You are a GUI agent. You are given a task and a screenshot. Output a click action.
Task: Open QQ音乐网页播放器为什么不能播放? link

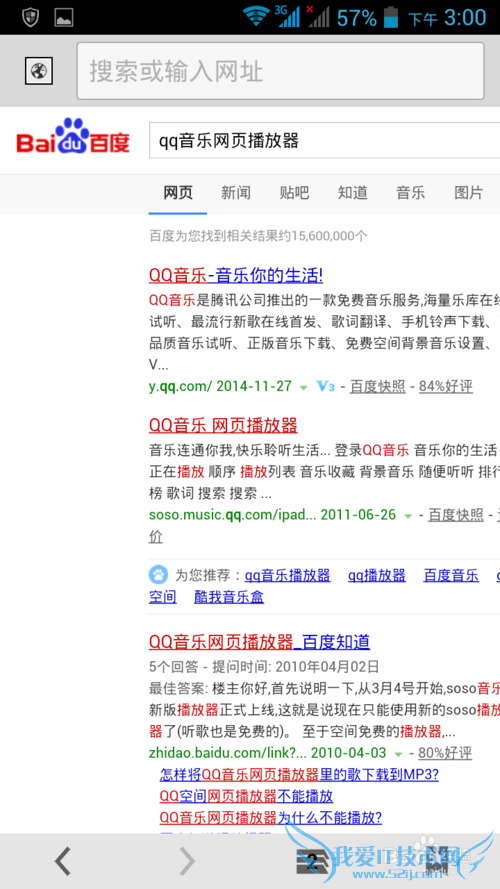coord(271,818)
